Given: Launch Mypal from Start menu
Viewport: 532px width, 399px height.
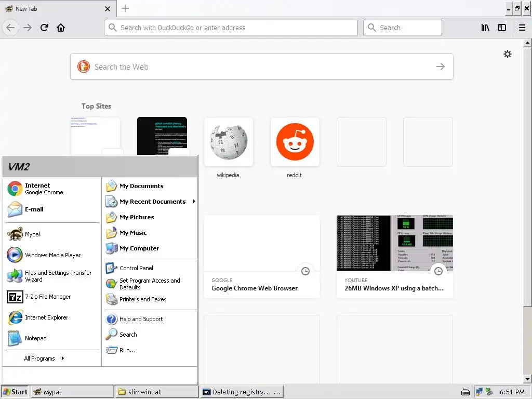Looking at the screenshot, I should coord(52,234).
